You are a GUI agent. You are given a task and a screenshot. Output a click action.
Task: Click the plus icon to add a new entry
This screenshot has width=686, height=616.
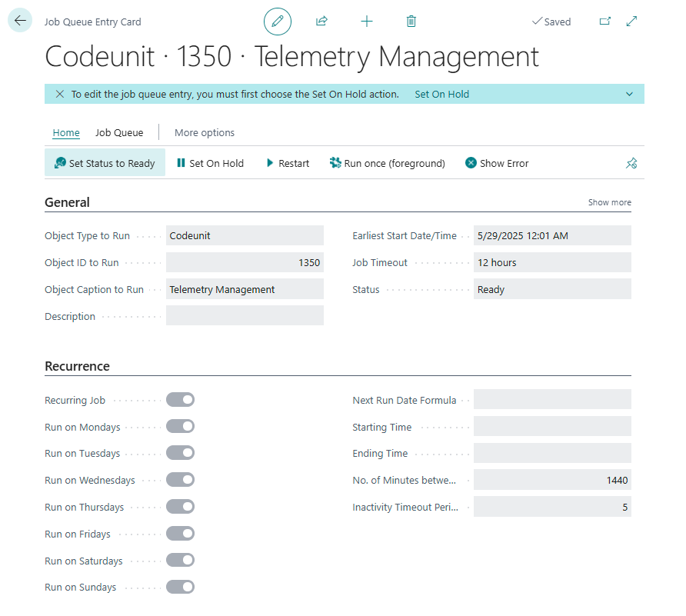point(367,21)
